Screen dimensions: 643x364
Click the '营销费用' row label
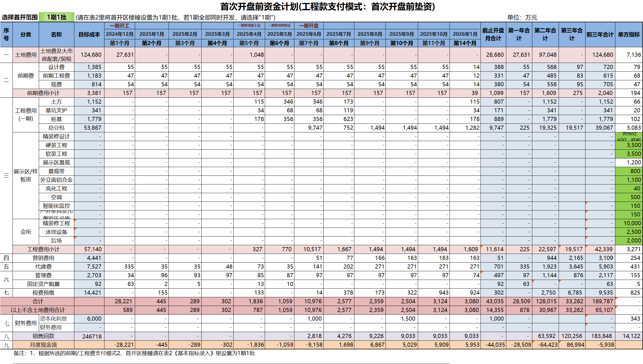tap(43, 258)
